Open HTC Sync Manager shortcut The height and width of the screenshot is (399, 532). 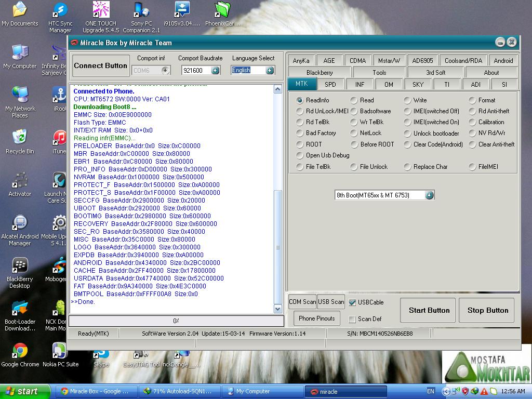click(60, 17)
